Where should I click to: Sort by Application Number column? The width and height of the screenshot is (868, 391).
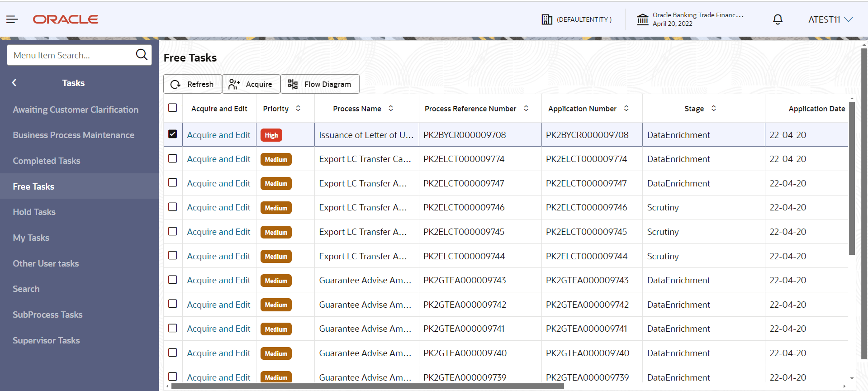626,109
